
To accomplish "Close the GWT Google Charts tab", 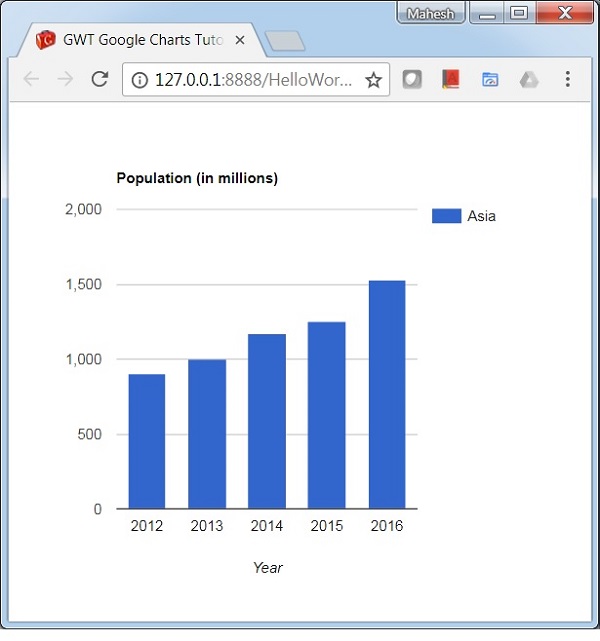I will (x=240, y=40).
